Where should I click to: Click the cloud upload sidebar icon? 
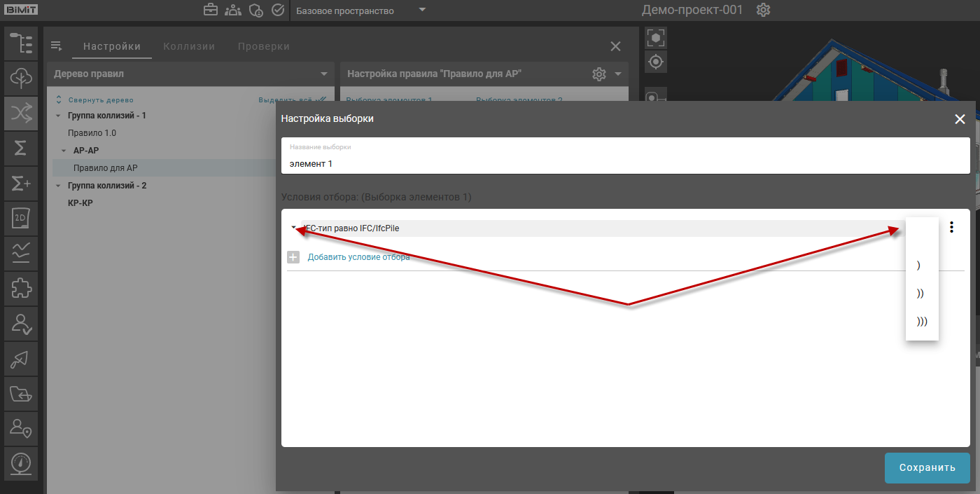[x=21, y=78]
